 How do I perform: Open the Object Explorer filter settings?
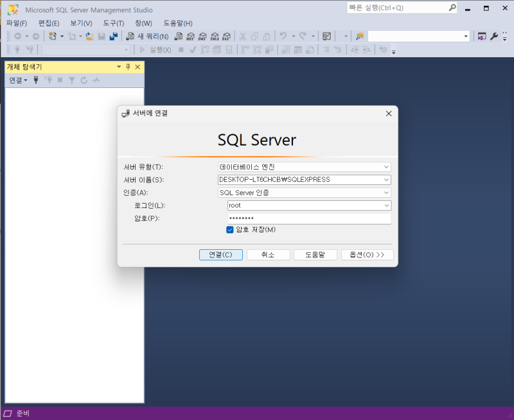[71, 80]
